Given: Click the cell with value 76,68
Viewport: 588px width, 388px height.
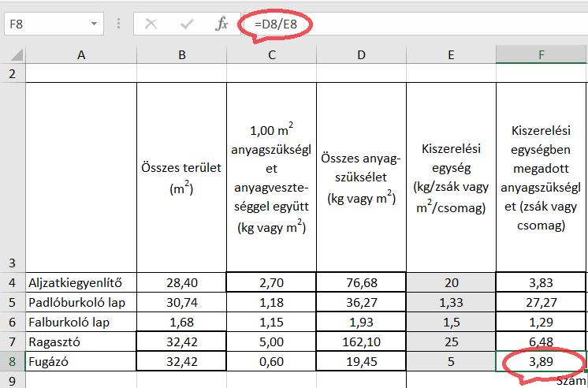Looking at the screenshot, I should tap(361, 282).
